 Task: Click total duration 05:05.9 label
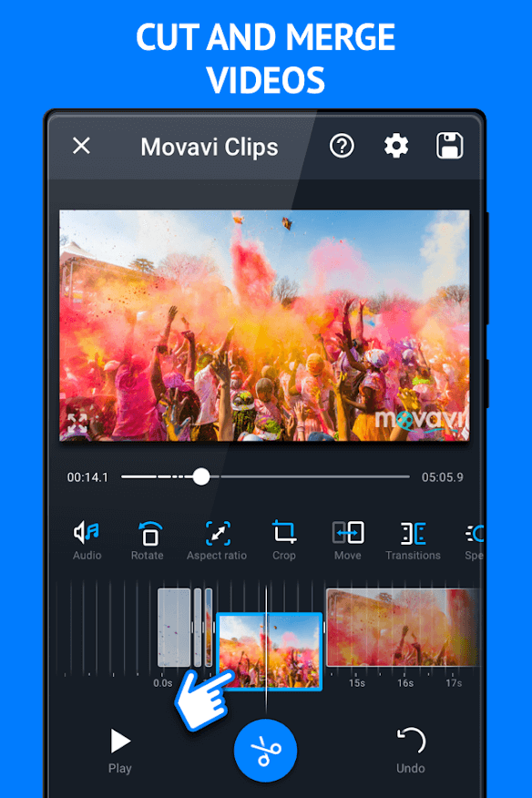[443, 477]
